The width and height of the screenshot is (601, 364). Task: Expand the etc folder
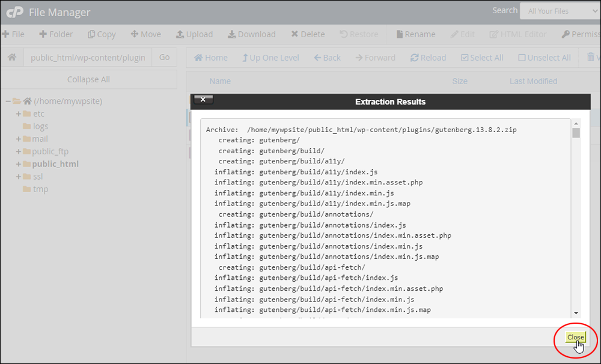[x=18, y=114]
